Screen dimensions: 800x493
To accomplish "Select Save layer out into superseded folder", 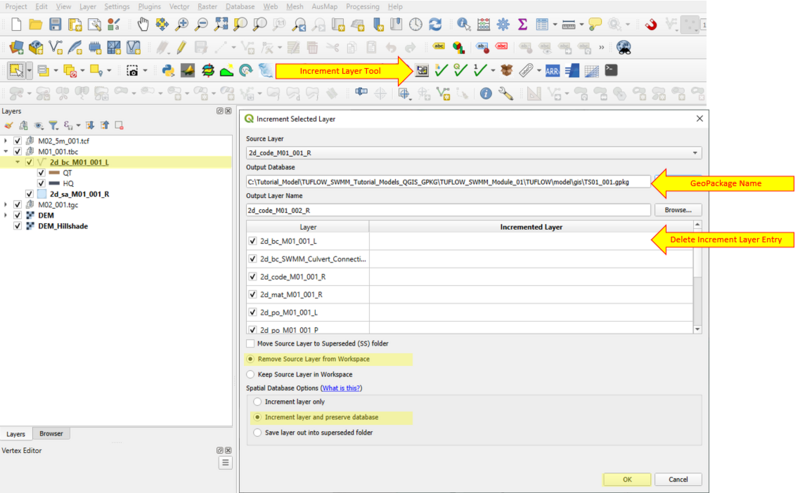I will coord(258,433).
